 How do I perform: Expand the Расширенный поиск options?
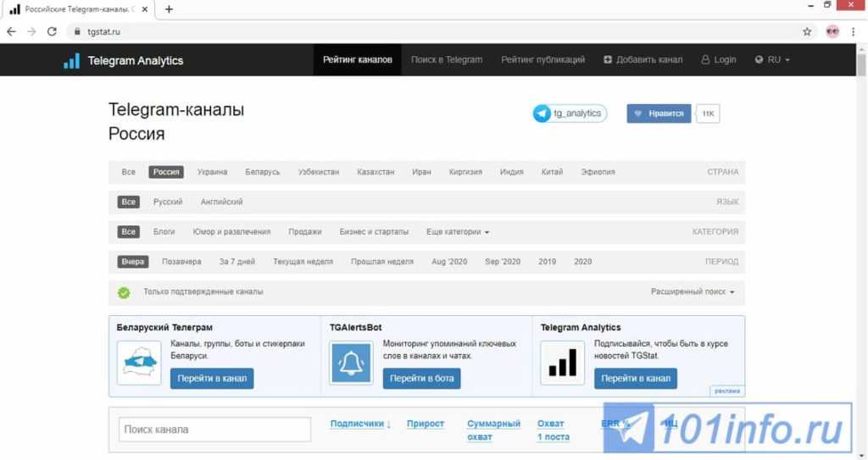(x=692, y=291)
